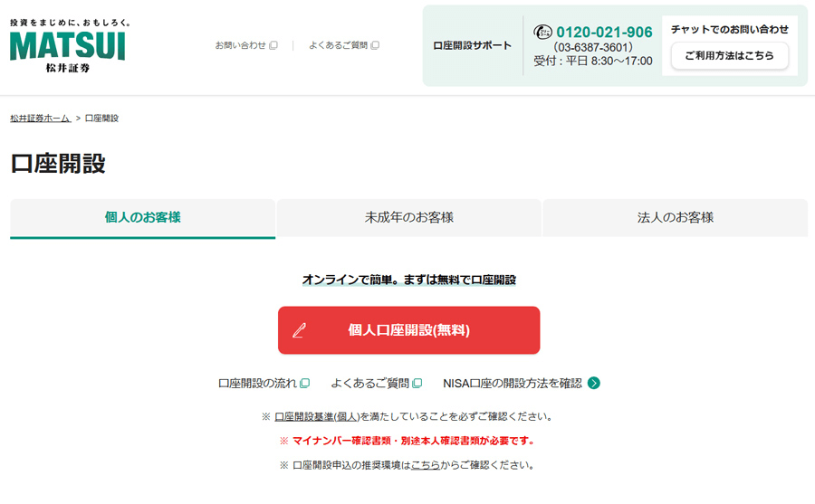Viewport: 815px width, 504px height.
Task: Click the チャットでのお問い合わせ heading
Action: click(730, 30)
